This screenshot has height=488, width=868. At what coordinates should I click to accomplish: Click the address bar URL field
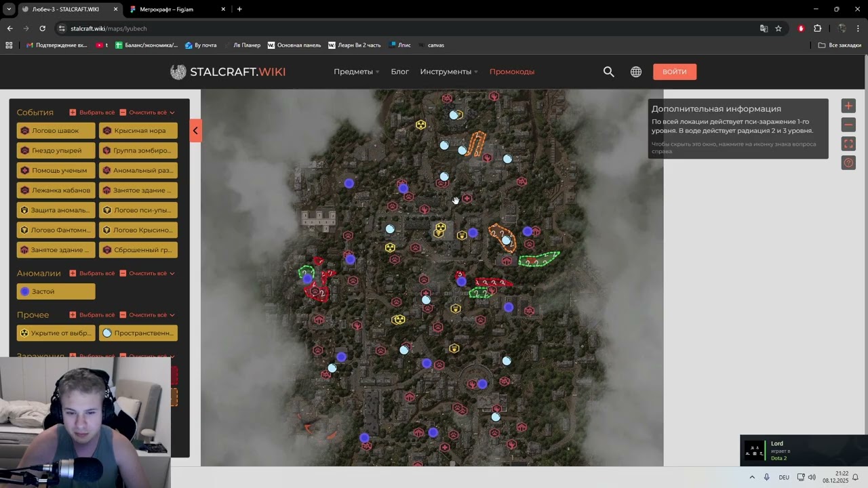pyautogui.click(x=407, y=28)
